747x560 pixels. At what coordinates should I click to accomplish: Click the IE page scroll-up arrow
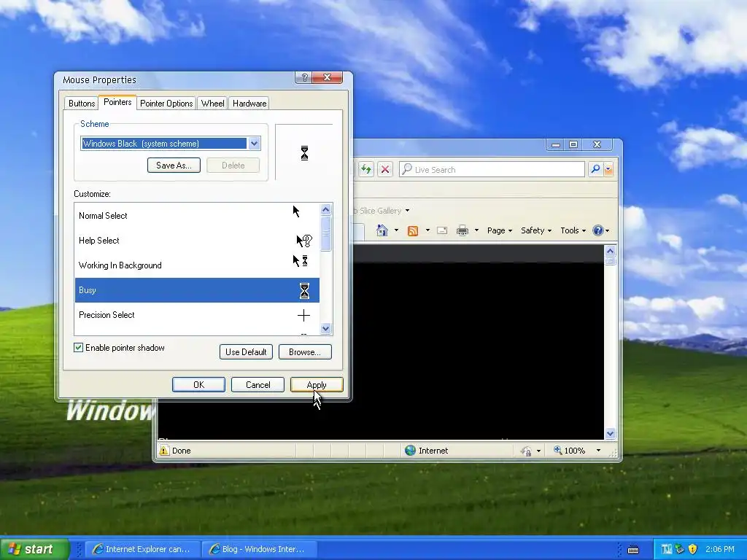pos(611,251)
